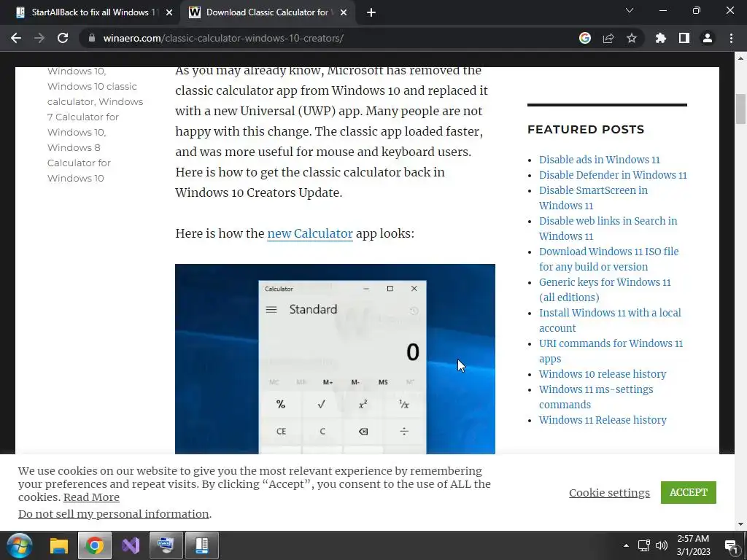Screen dimensions: 747x560
Task: Click the scrollbar down arrow
Action: point(740,524)
